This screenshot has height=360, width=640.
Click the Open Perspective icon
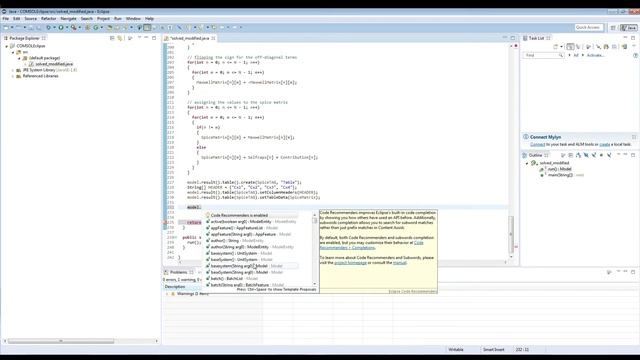tap(613, 27)
